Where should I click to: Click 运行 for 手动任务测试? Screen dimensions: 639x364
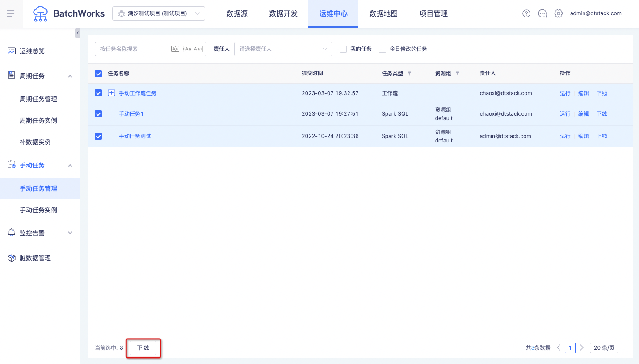coord(565,136)
